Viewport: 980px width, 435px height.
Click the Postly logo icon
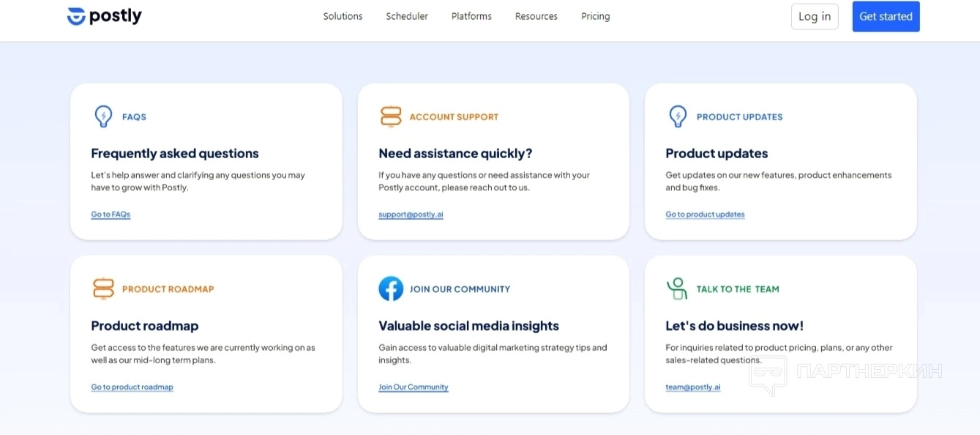[x=76, y=16]
